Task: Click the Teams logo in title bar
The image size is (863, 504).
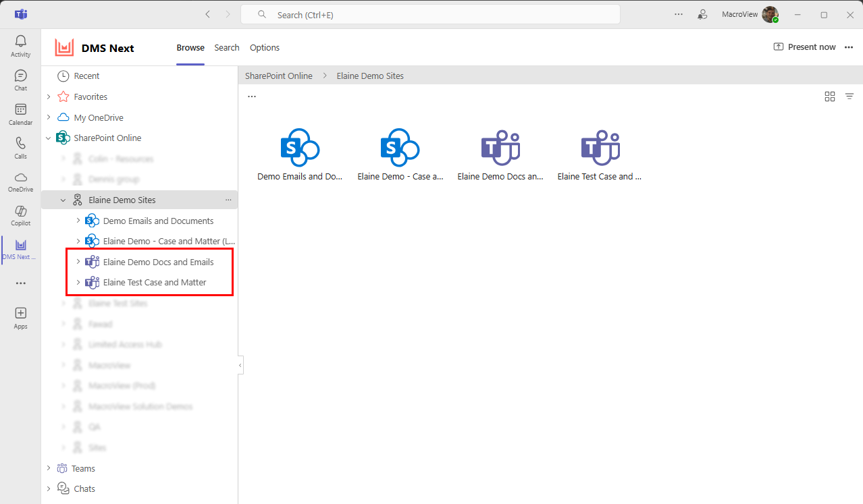Action: pyautogui.click(x=21, y=14)
